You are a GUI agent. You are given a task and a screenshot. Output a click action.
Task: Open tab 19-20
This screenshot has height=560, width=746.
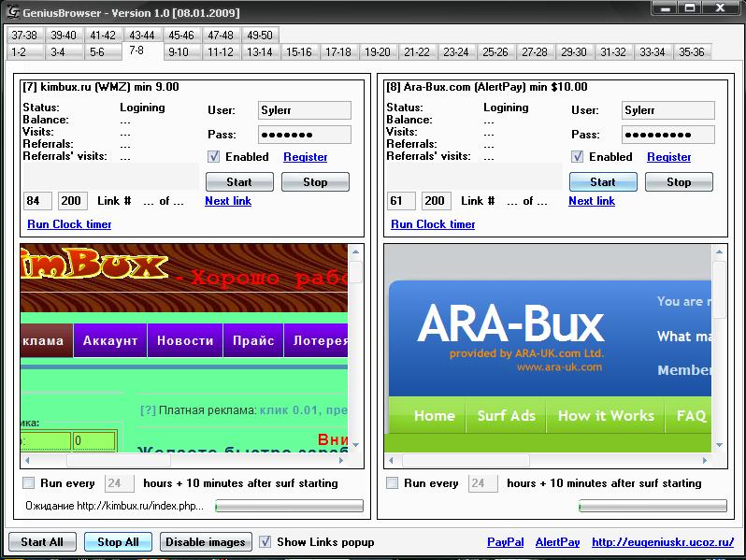(x=378, y=51)
